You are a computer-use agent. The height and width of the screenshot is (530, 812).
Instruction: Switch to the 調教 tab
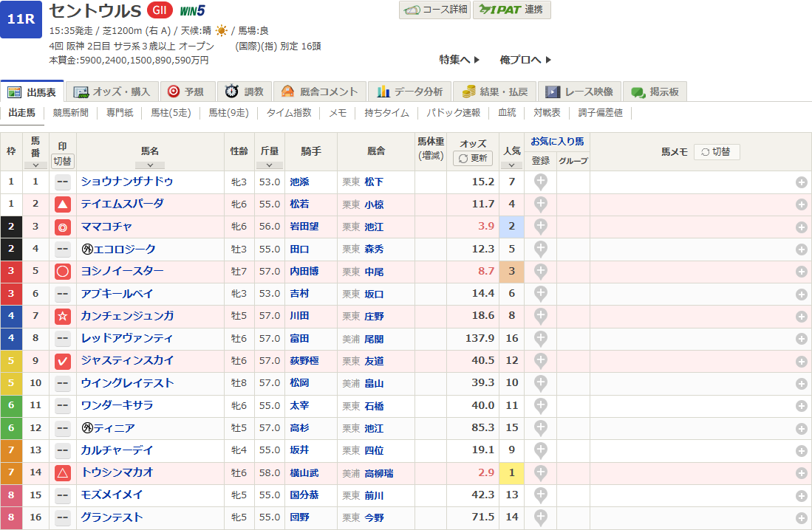[x=245, y=92]
